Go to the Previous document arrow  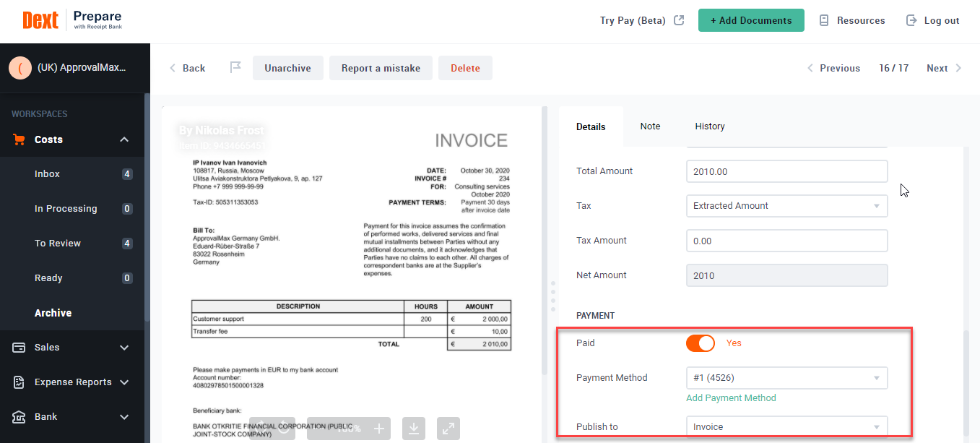[x=810, y=68]
